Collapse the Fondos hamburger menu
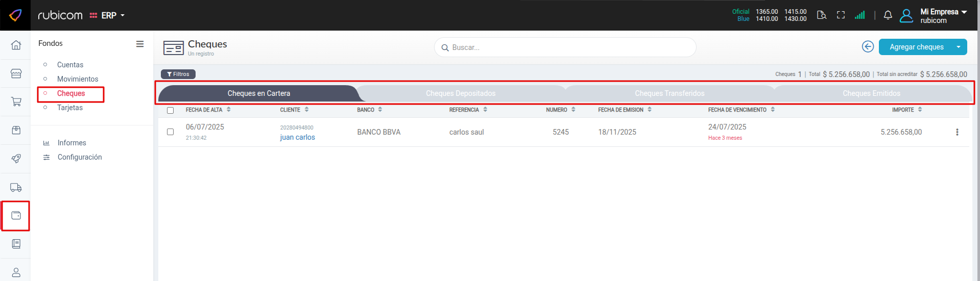The image size is (980, 281). (x=139, y=44)
